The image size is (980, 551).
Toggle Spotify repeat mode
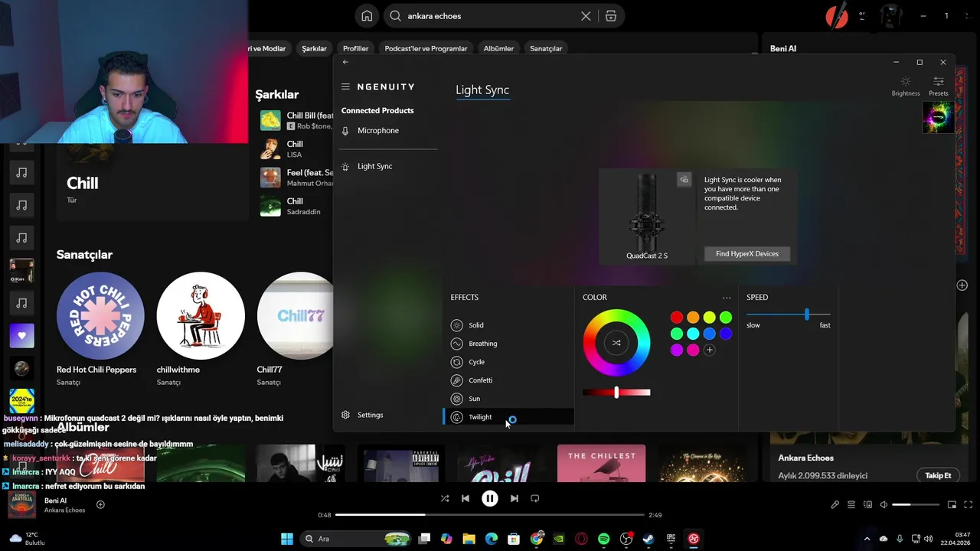click(535, 498)
